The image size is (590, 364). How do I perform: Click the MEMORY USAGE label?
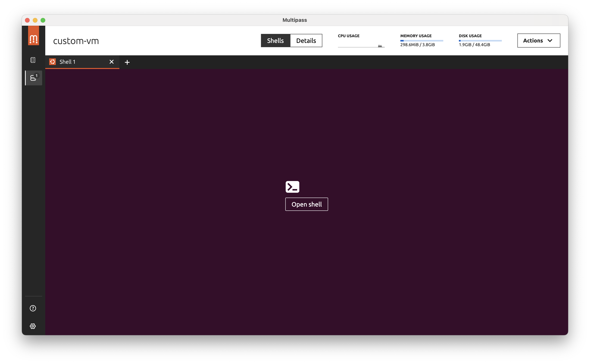tap(416, 36)
